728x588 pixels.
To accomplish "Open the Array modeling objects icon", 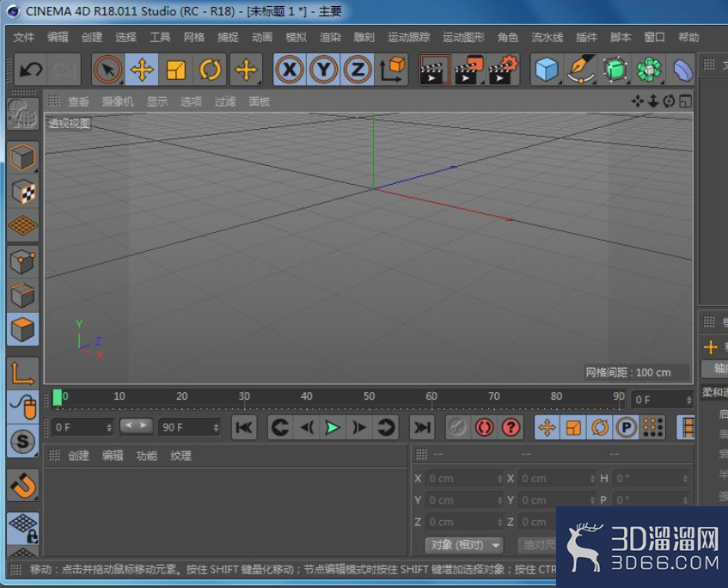I will click(649, 70).
